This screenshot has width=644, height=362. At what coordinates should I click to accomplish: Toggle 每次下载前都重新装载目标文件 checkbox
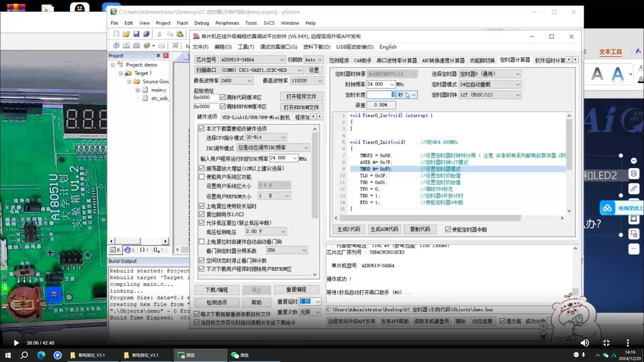pos(197,314)
